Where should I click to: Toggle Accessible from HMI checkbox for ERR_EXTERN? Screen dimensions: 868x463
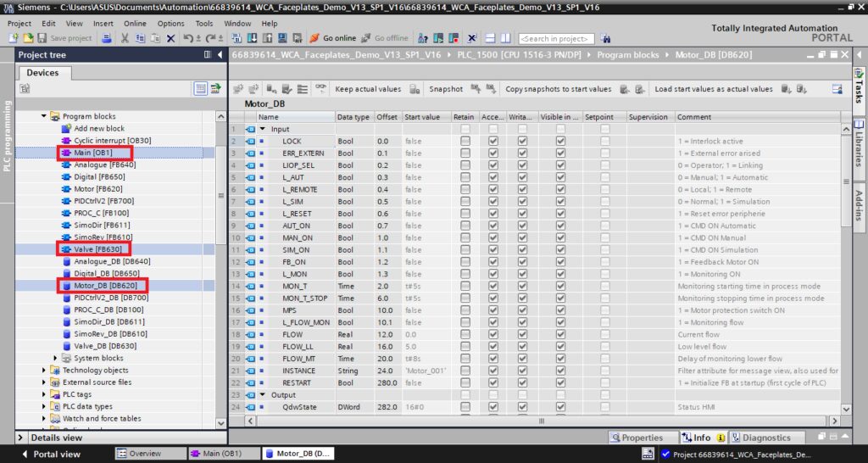click(x=493, y=153)
